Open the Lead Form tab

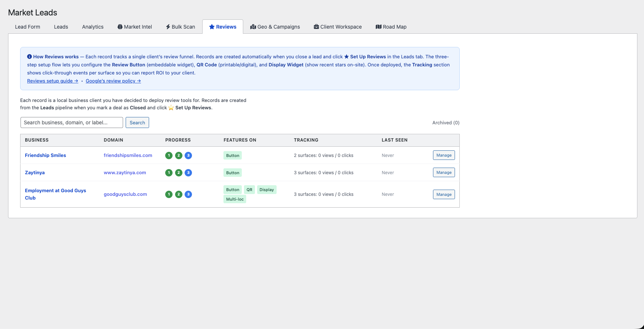27,27
